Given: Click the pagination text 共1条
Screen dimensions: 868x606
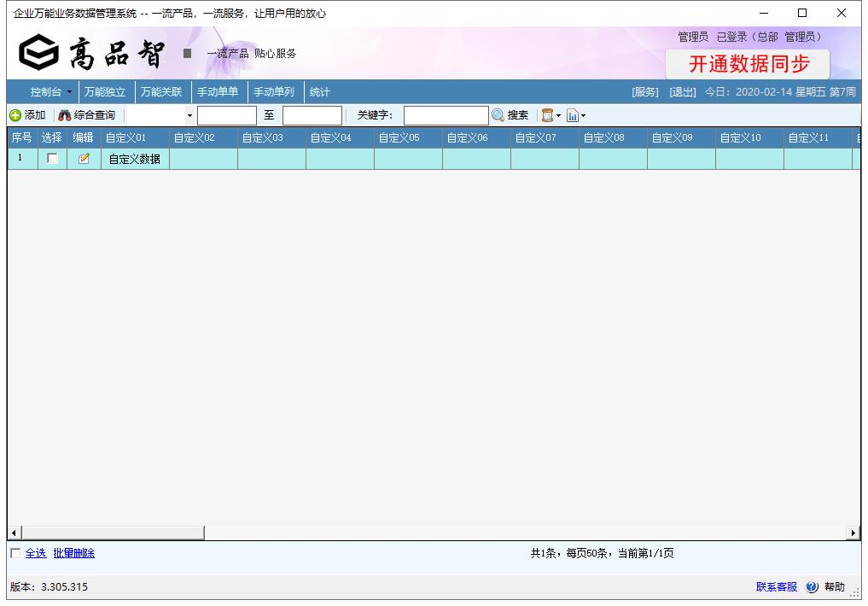Looking at the screenshot, I should [543, 553].
